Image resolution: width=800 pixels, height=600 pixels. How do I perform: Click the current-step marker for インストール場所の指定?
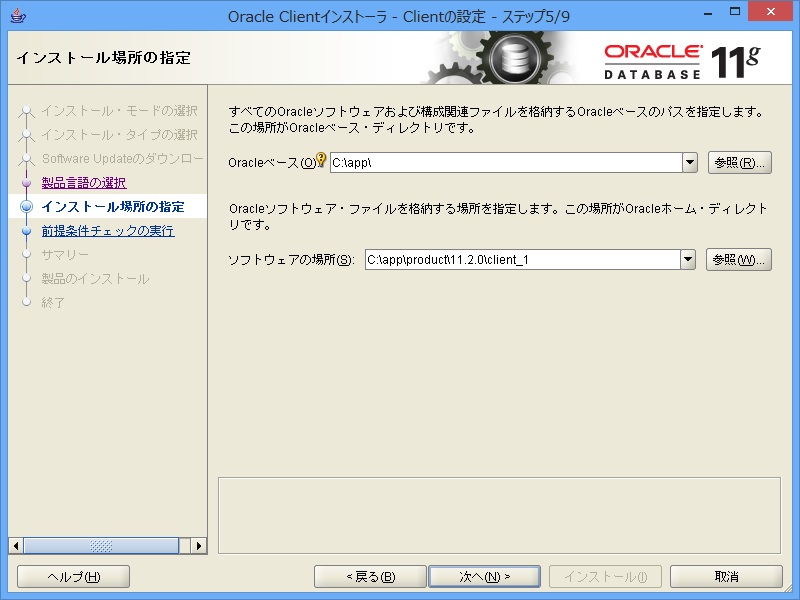pos(28,207)
